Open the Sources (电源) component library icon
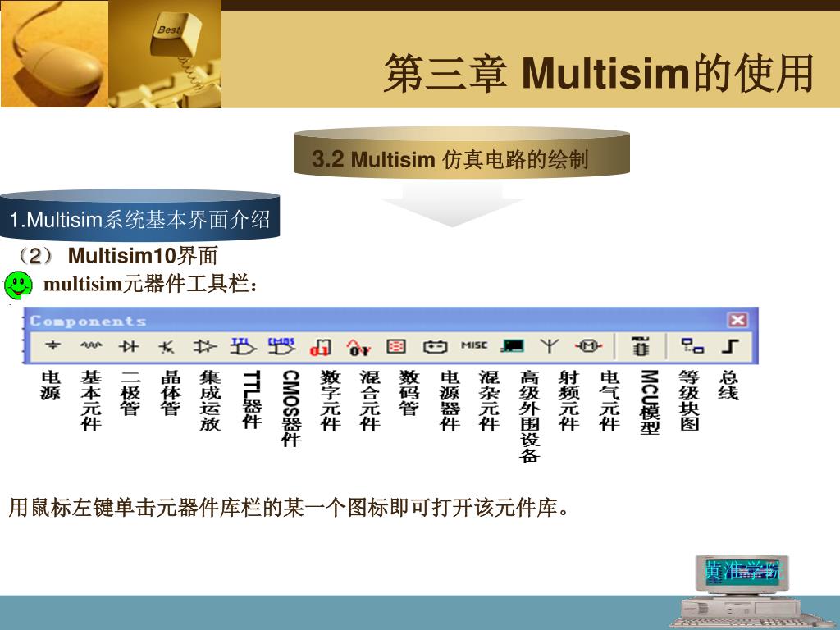 52,346
